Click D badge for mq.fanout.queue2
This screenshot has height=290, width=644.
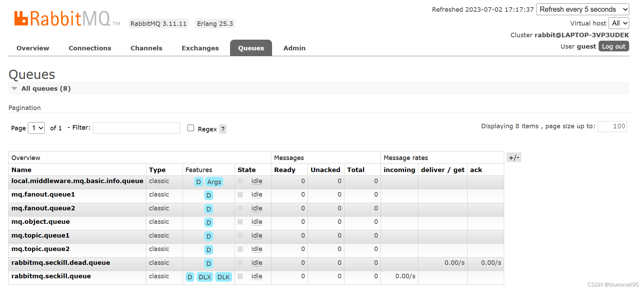pyautogui.click(x=209, y=209)
